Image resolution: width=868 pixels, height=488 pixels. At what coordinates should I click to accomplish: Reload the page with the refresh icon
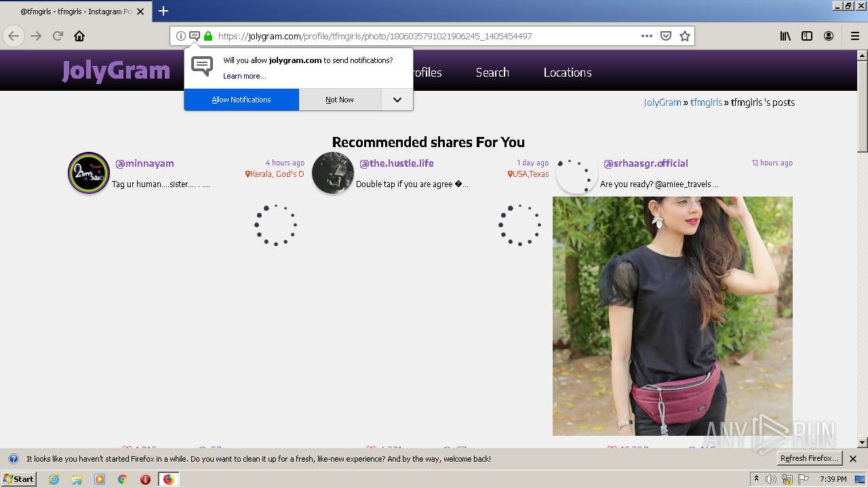click(58, 36)
